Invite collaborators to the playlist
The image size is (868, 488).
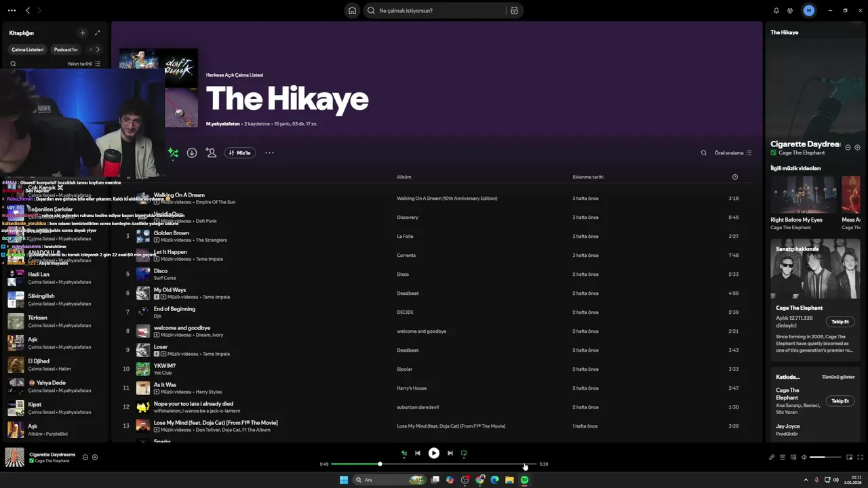pyautogui.click(x=211, y=153)
